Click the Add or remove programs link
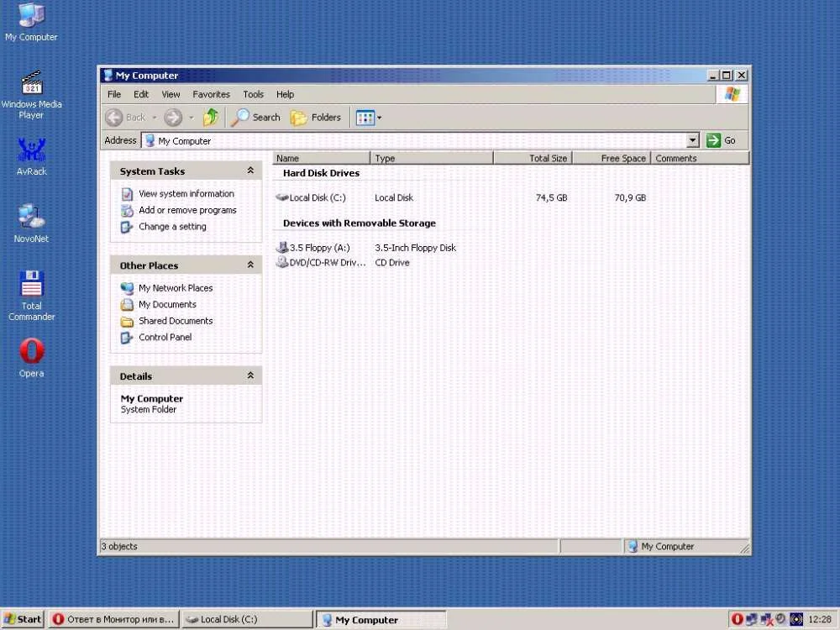Screen dimensions: 840x630 coord(187,210)
